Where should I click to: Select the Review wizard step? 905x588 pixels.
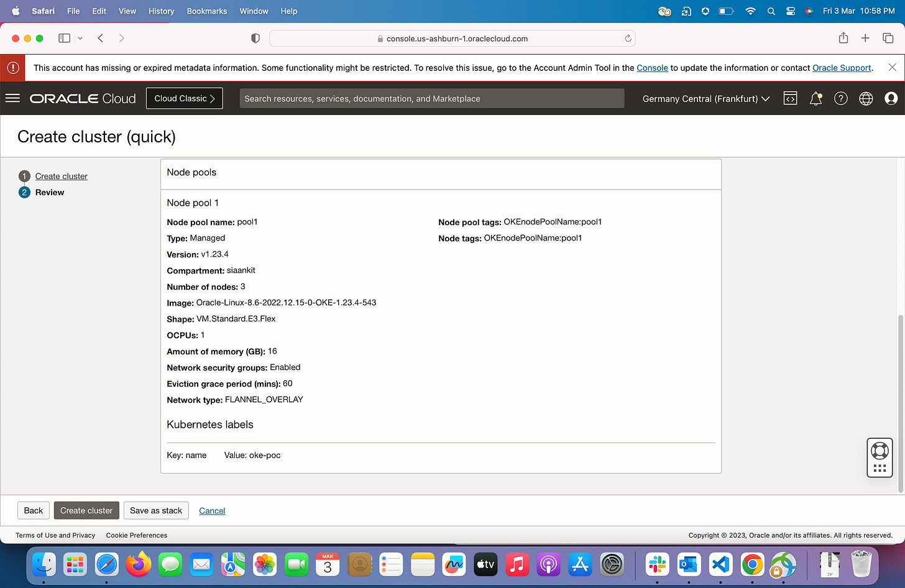[50, 192]
